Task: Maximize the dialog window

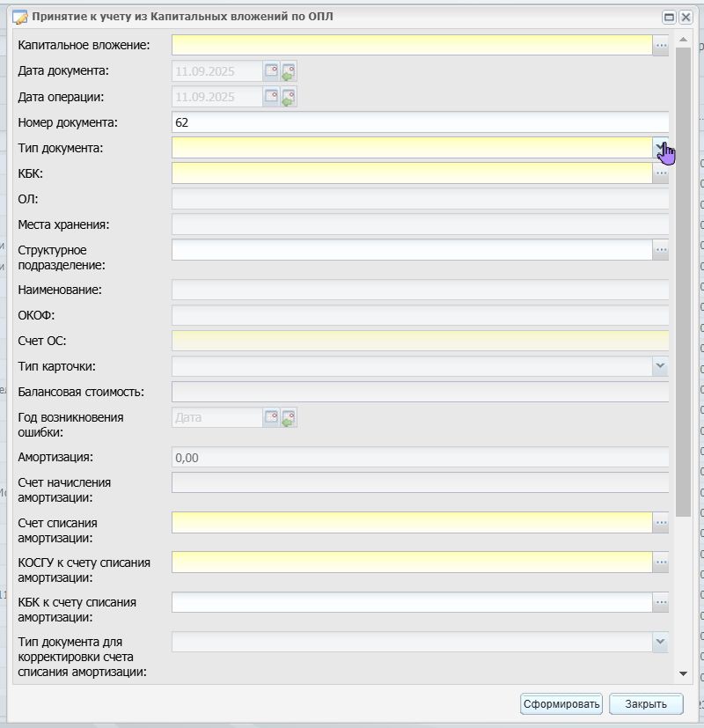Action: point(669,18)
